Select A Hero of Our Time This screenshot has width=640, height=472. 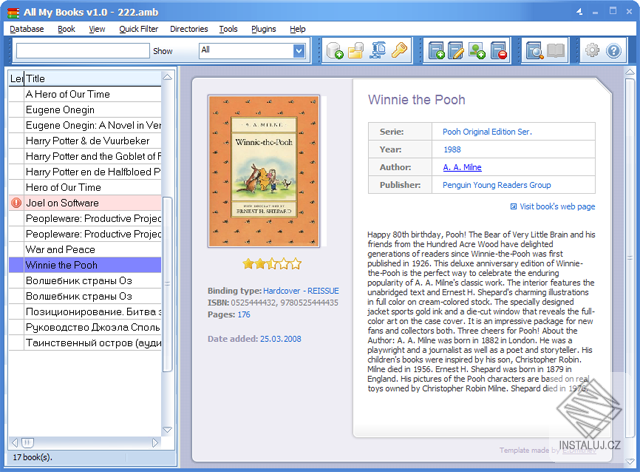[x=85, y=94]
